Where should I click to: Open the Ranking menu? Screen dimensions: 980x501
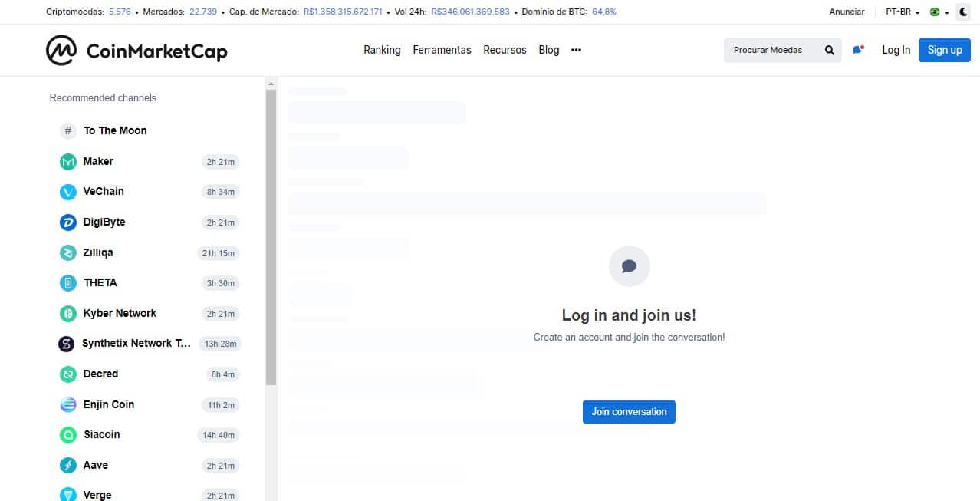(382, 50)
